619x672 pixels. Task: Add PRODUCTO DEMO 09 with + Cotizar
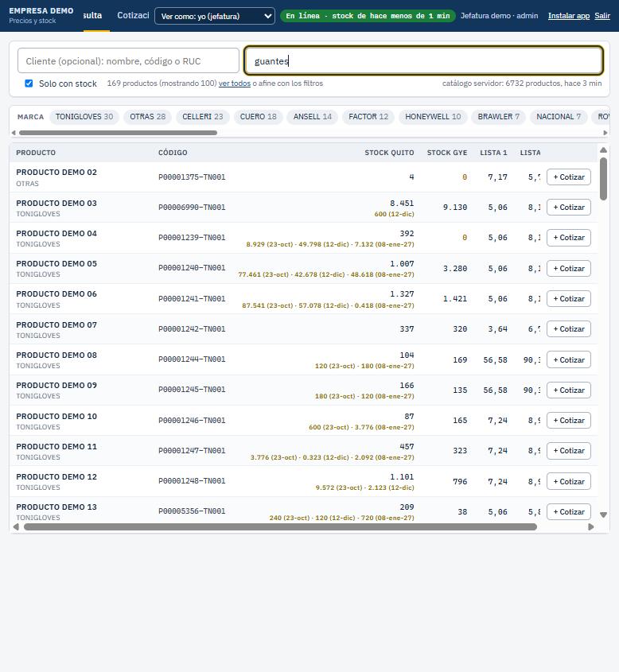569,390
